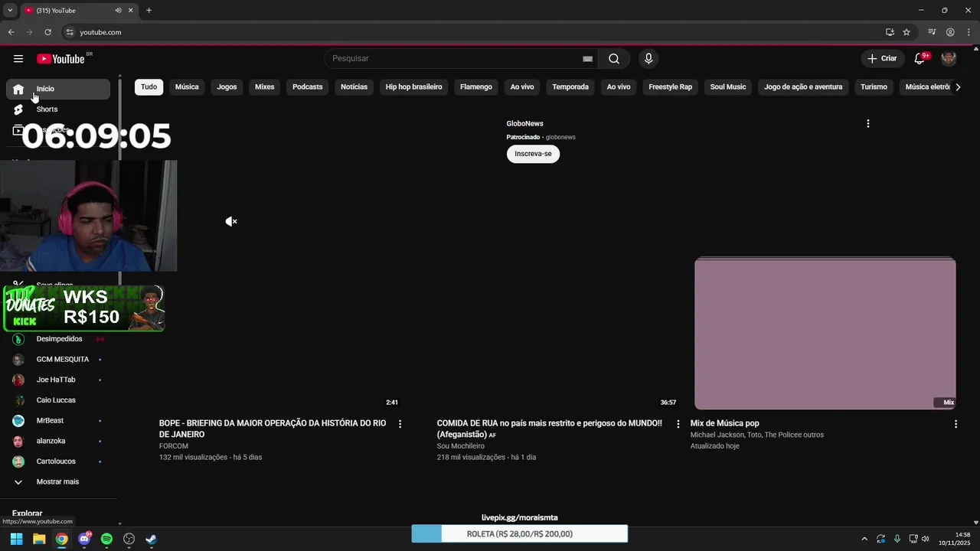The image size is (980, 551).
Task: Open more options for BOPE video
Action: pyautogui.click(x=400, y=424)
